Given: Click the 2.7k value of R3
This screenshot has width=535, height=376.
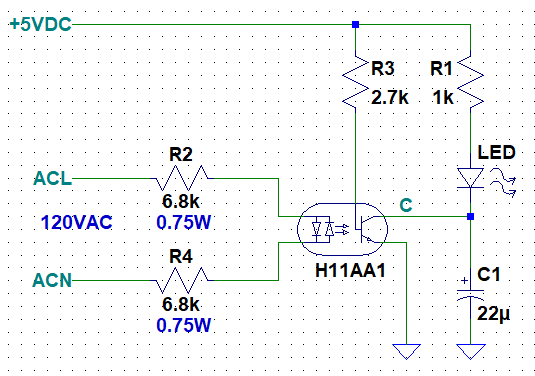Looking at the screenshot, I should click(390, 98).
